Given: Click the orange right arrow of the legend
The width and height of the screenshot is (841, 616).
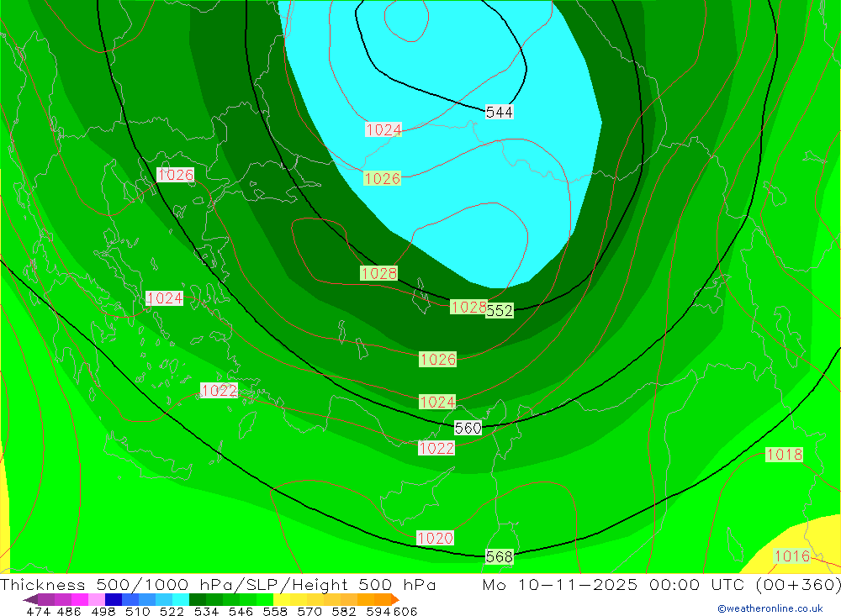Looking at the screenshot, I should [395, 599].
